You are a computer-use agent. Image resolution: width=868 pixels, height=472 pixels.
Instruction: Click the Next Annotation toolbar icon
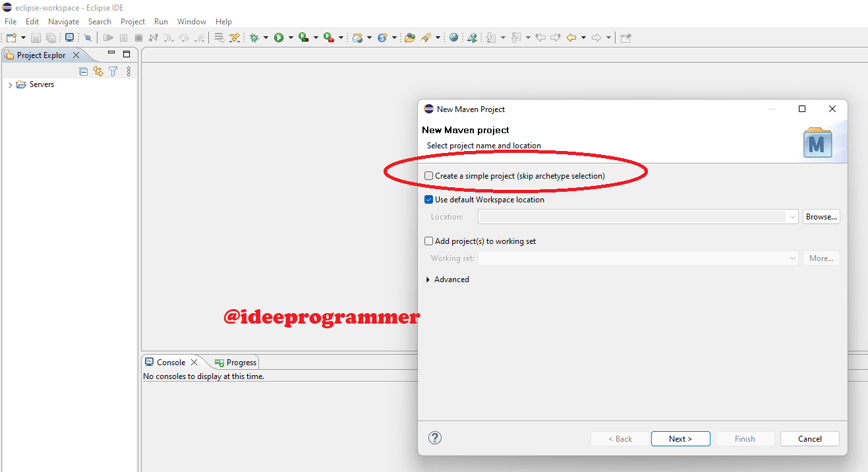(x=491, y=38)
